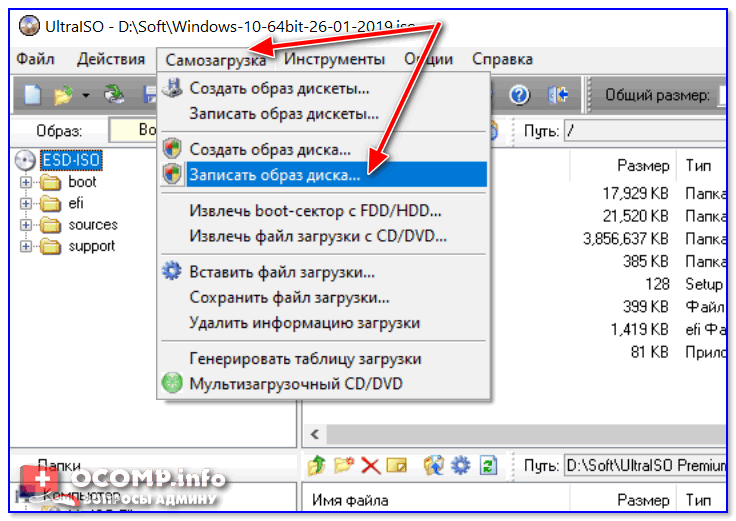Viewport: 736px width, 521px height.
Task: Click the 385 KB size cell
Action: [645, 261]
